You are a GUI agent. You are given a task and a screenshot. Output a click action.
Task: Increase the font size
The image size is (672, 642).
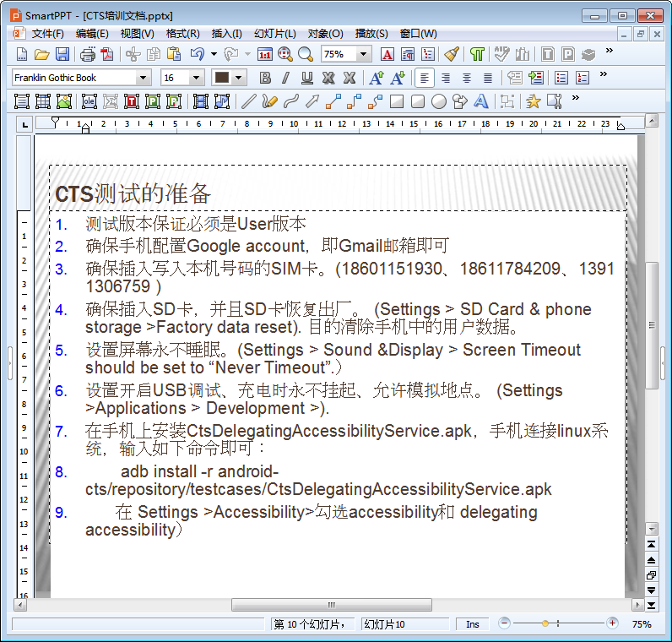point(377,78)
